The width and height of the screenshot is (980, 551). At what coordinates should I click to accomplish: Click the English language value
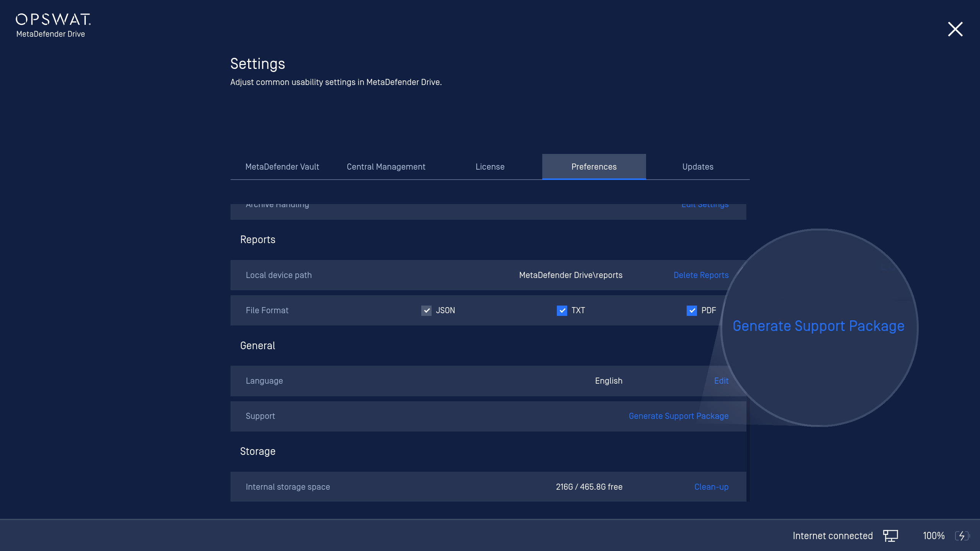[x=609, y=381]
